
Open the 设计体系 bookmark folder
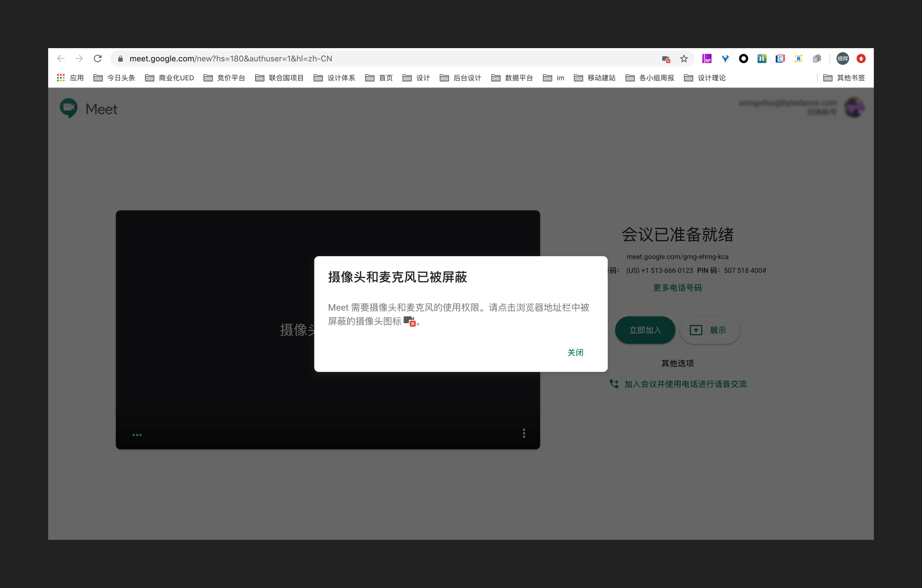[x=335, y=78]
